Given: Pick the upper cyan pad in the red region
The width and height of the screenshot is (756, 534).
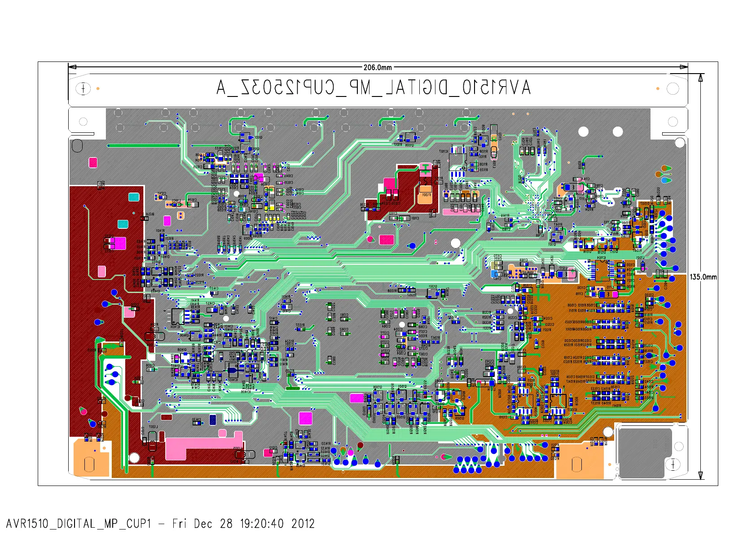Looking at the screenshot, I should coord(134,197).
